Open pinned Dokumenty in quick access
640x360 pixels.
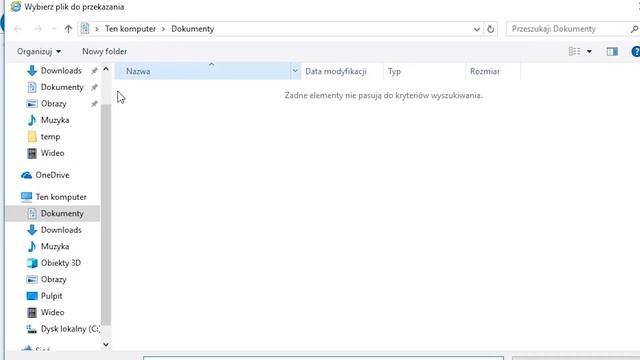[x=62, y=87]
